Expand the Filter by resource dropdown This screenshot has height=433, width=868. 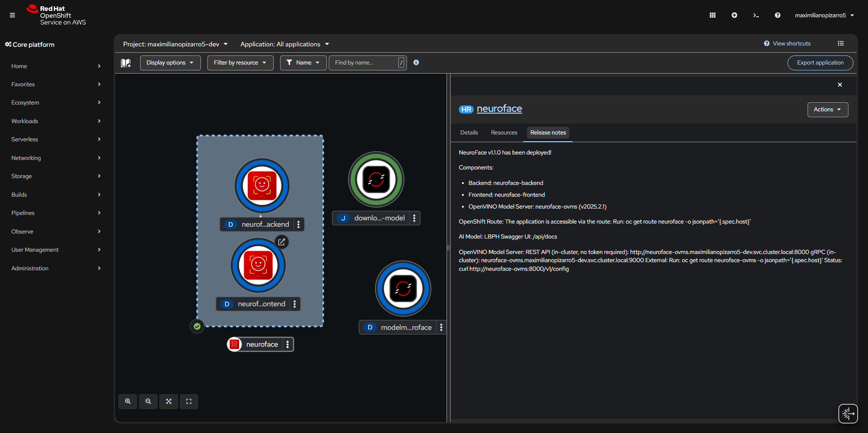coord(240,63)
